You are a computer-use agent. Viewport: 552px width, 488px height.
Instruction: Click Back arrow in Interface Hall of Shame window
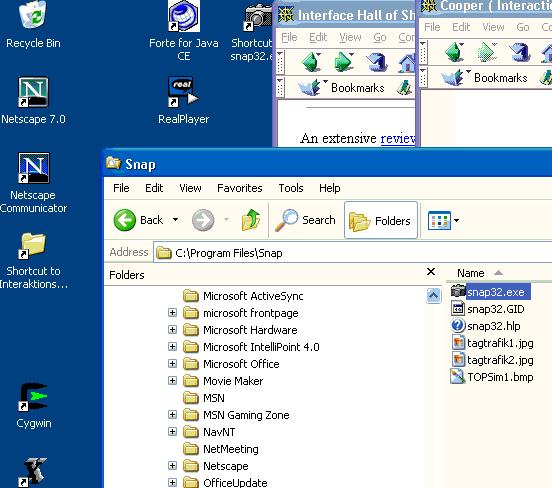312,62
